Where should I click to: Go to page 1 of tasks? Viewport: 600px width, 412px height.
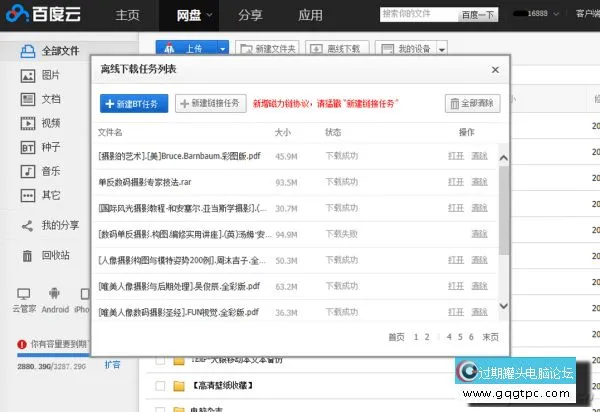[x=416, y=337]
